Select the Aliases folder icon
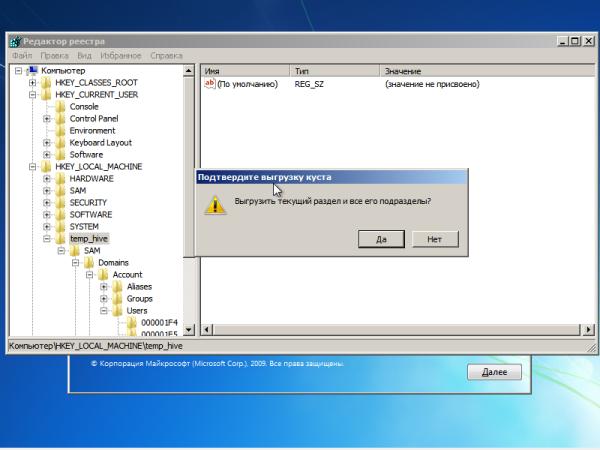The width and height of the screenshot is (600, 450). (118, 286)
